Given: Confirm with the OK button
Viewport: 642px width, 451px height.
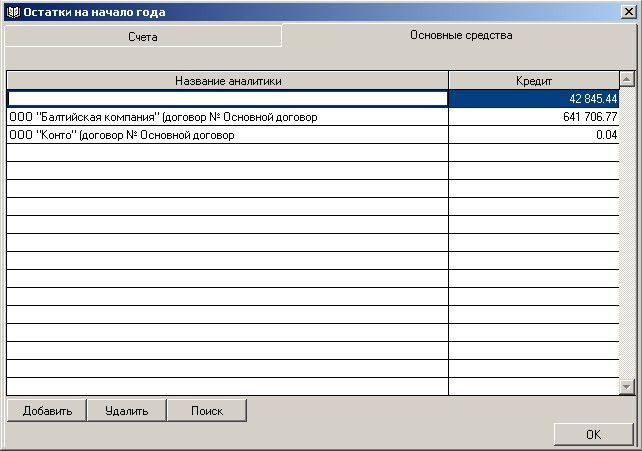Looking at the screenshot, I should coord(593,434).
